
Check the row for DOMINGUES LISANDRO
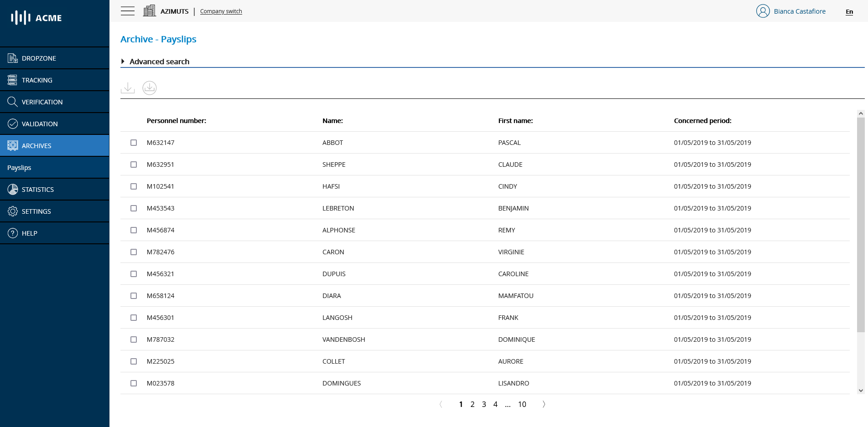click(133, 383)
